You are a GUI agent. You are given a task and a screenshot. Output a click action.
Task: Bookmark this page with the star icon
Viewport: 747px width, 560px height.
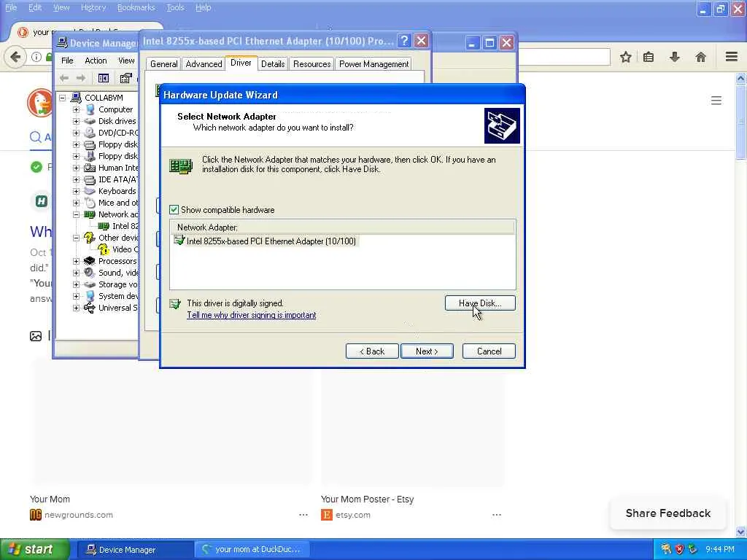(625, 57)
